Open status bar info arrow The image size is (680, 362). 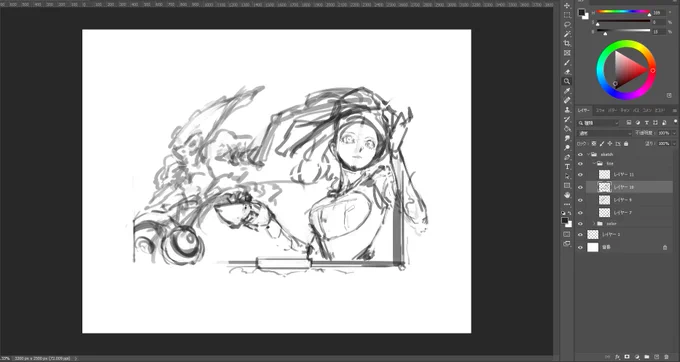click(x=75, y=359)
